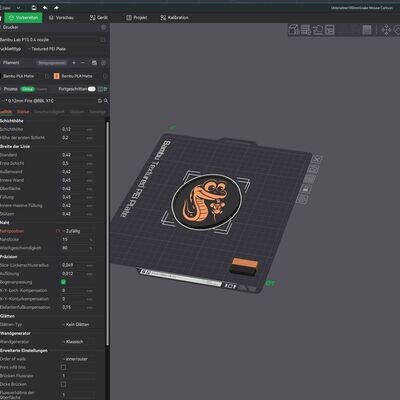
Task: Toggle the Fortgeschritten advanced mode switch
Action: [92, 89]
